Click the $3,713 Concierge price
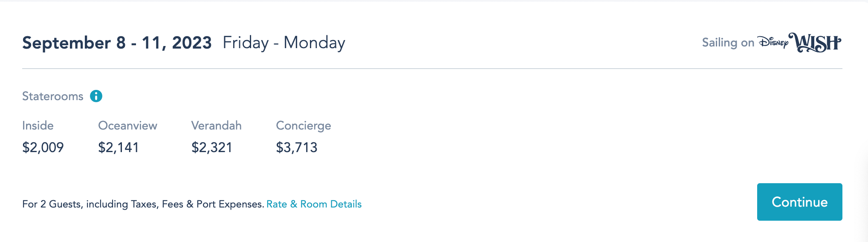 click(x=297, y=147)
